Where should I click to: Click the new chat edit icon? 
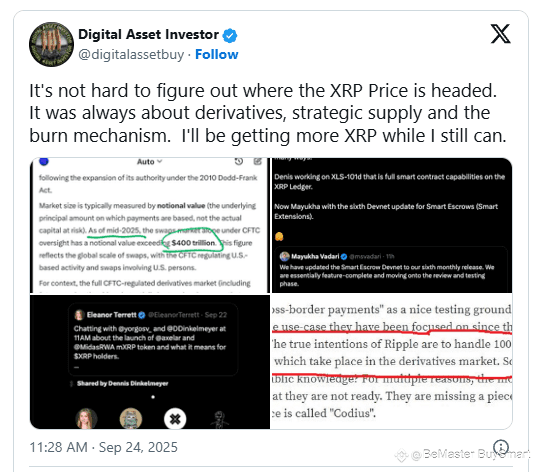(258, 161)
